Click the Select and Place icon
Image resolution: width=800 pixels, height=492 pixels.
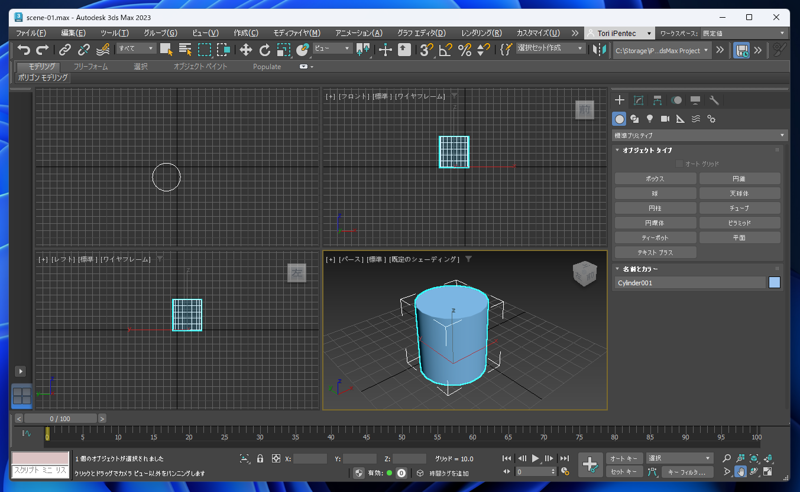(x=303, y=50)
